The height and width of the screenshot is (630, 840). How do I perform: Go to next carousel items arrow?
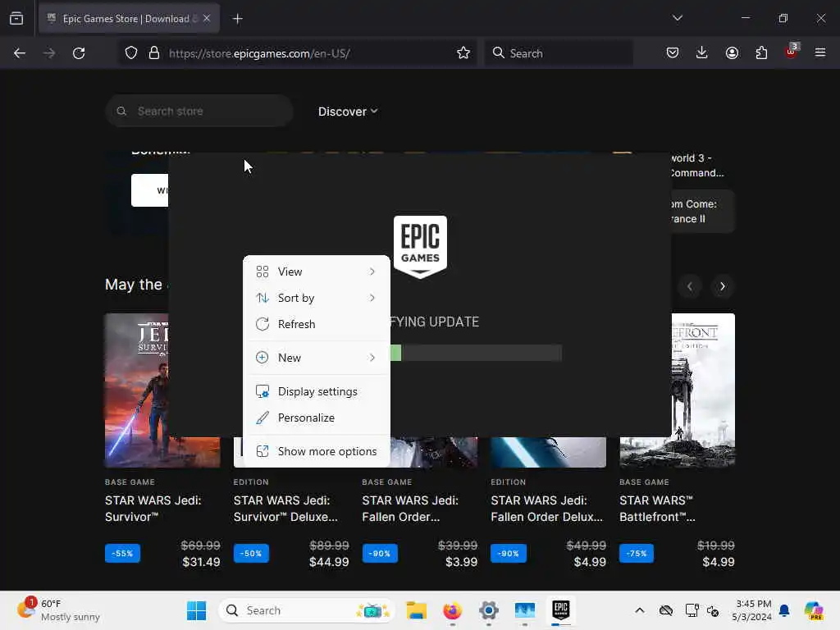(x=722, y=286)
